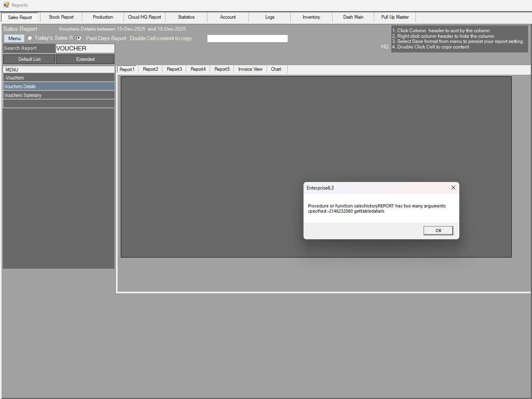Click OK in the Enterprise6.3 error dialog

click(438, 230)
